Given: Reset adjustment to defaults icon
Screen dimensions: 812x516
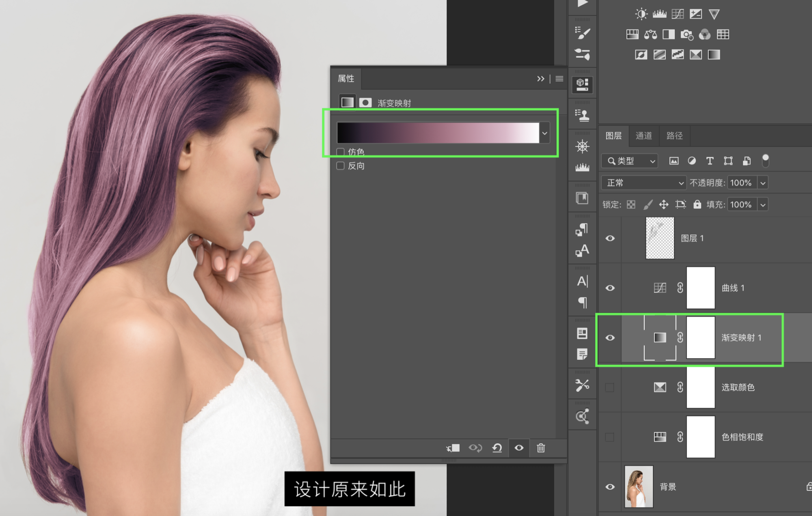Looking at the screenshot, I should (497, 448).
